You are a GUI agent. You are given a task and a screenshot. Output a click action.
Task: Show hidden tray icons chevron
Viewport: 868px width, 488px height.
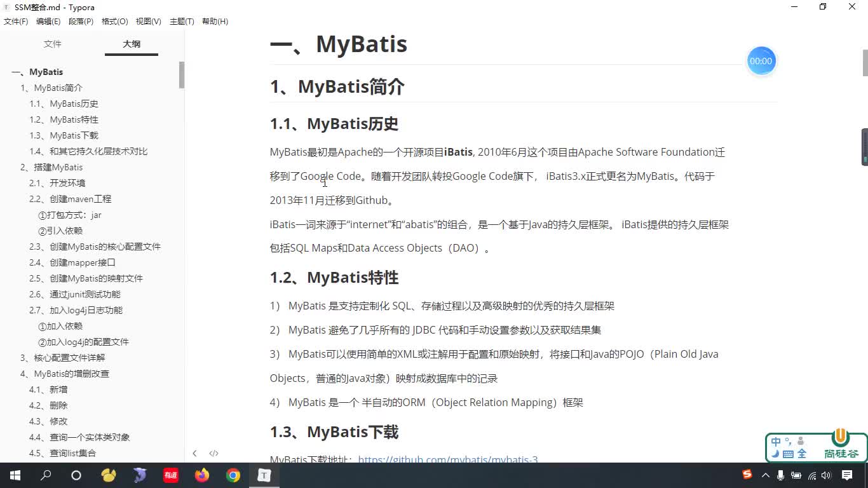765,475
